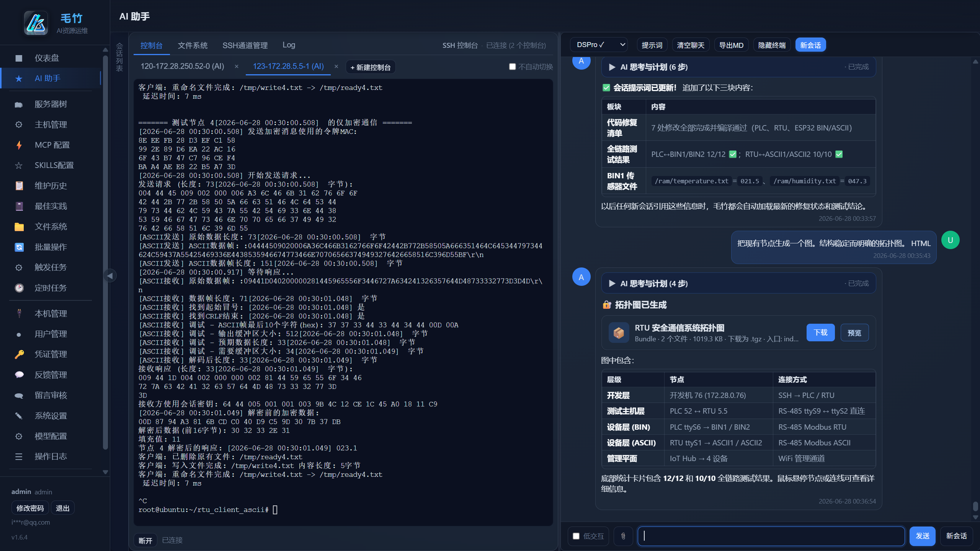Download the RTU topology bundle
Screen dimensions: 980x551
pyautogui.click(x=820, y=333)
